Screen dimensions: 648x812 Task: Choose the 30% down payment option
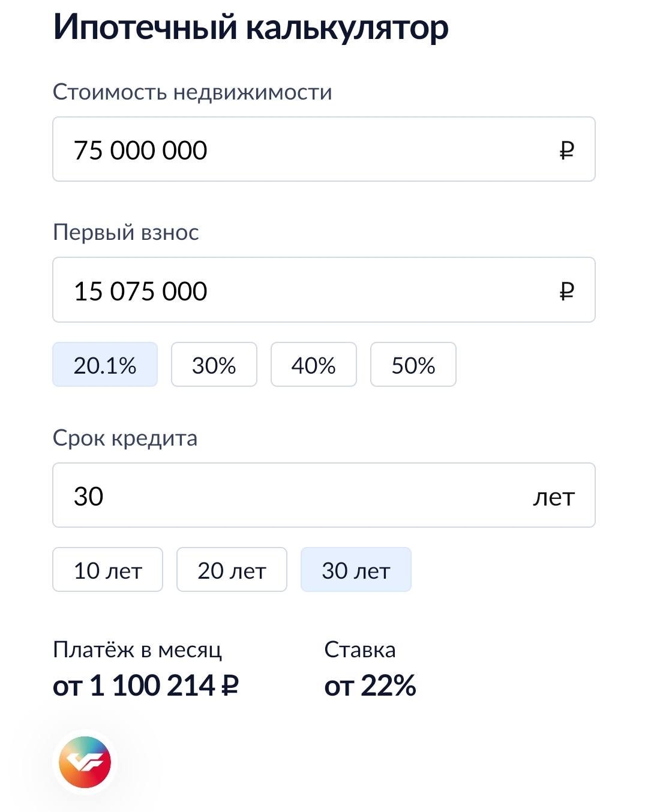(214, 365)
